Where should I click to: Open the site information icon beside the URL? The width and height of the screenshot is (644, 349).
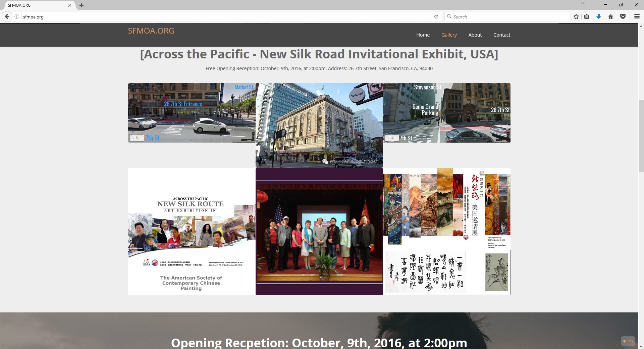[x=16, y=17]
